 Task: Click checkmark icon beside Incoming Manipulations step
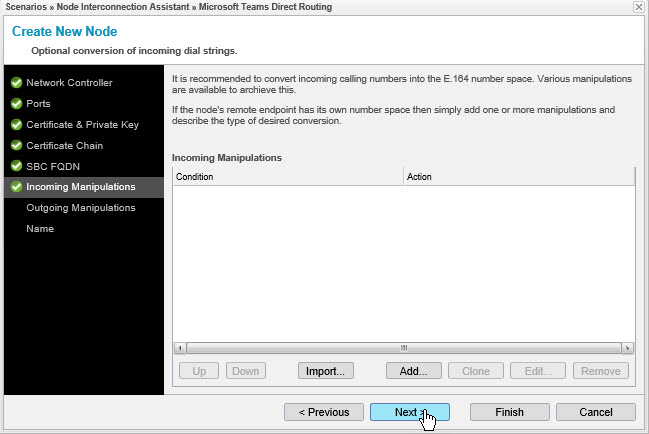coord(16,187)
